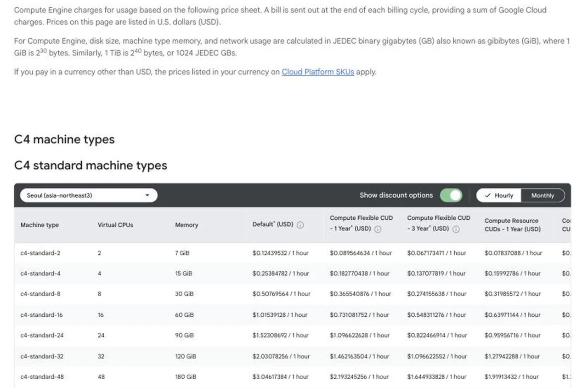Image resolution: width=588 pixels, height=388 pixels.
Task: Open the Cloud Platform SKUs link
Action: pyautogui.click(x=318, y=72)
